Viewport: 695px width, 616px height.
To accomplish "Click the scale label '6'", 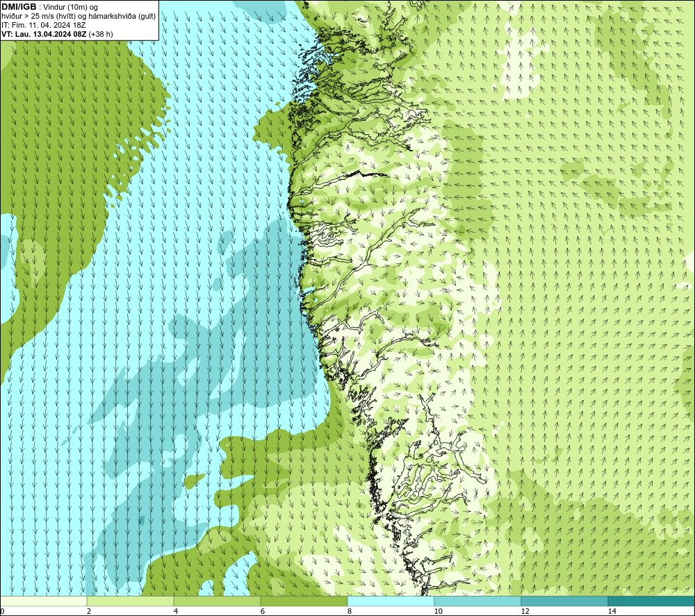I will [263, 611].
